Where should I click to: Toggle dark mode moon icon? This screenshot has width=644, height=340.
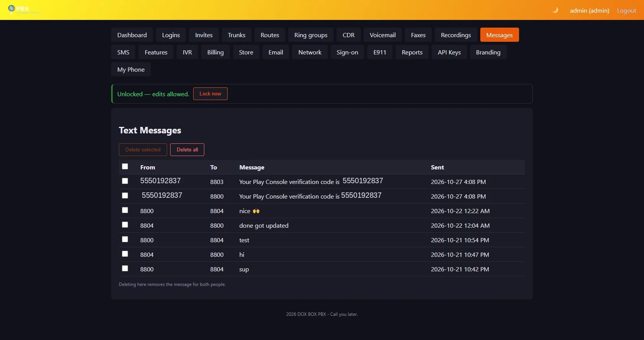(x=555, y=10)
